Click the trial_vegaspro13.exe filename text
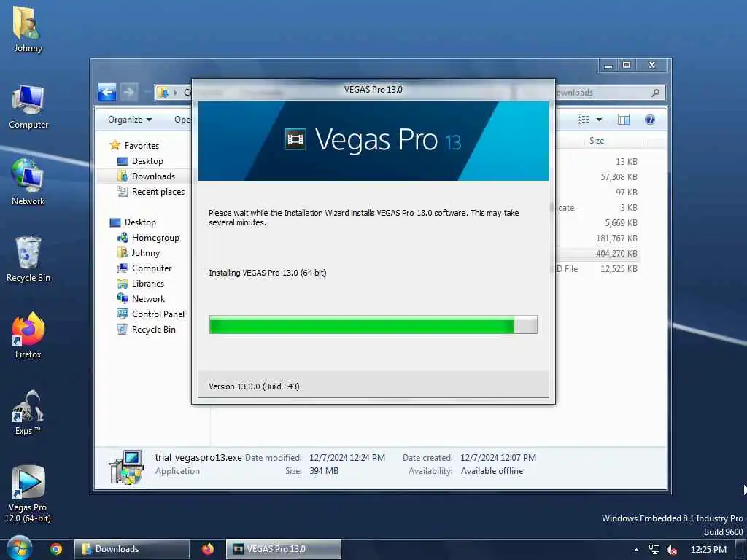Screen dimensions: 747x560 pyautogui.click(x=198, y=458)
